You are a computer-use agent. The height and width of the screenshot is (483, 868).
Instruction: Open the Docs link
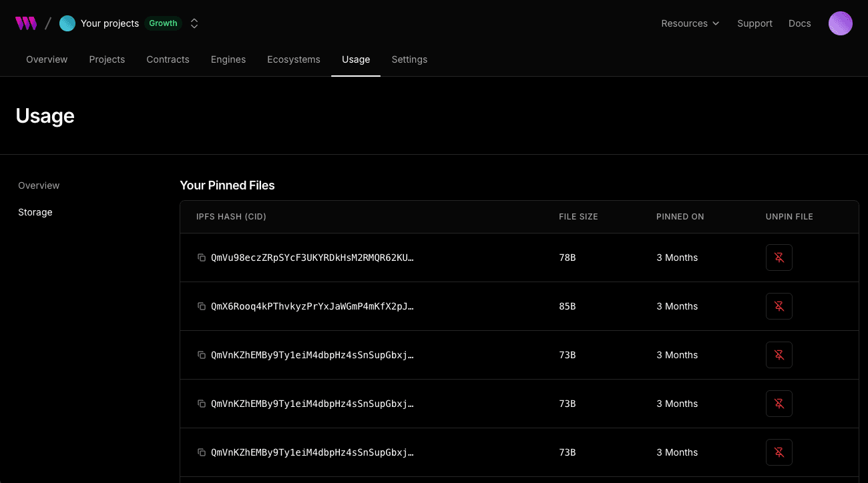tap(799, 23)
